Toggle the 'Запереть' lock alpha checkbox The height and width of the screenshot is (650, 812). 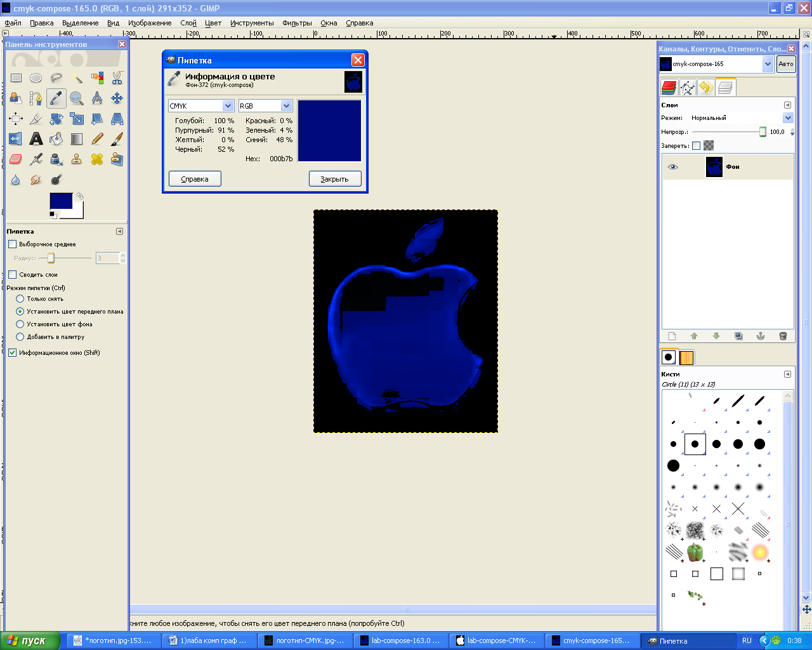pyautogui.click(x=696, y=146)
